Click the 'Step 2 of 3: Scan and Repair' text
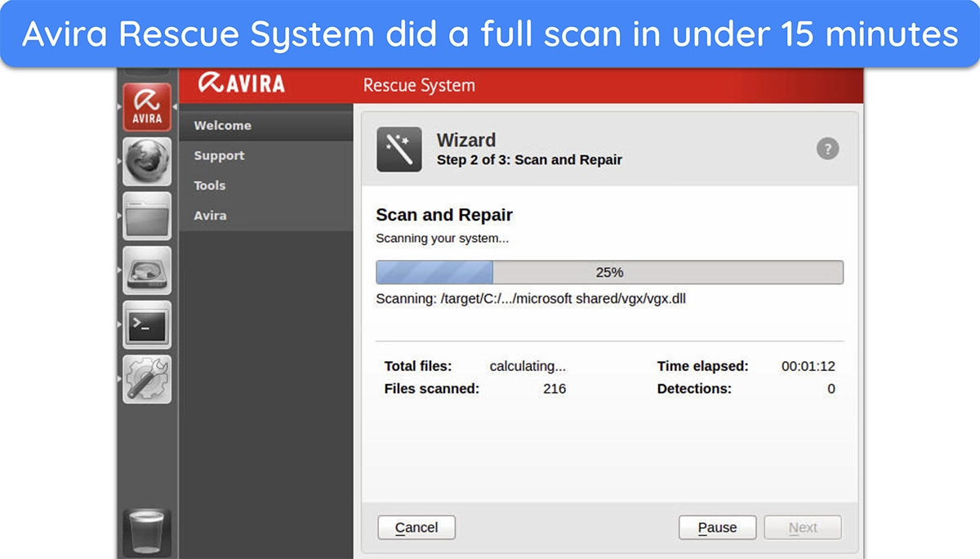This screenshot has width=980, height=559. point(529,160)
